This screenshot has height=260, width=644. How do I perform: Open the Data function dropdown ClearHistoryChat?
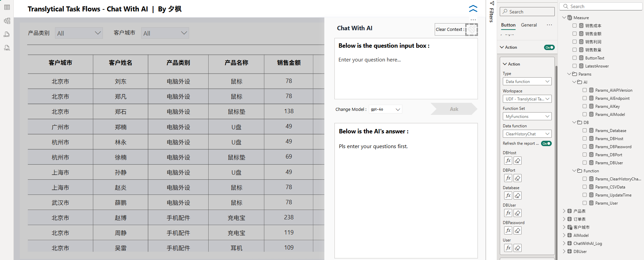[527, 134]
